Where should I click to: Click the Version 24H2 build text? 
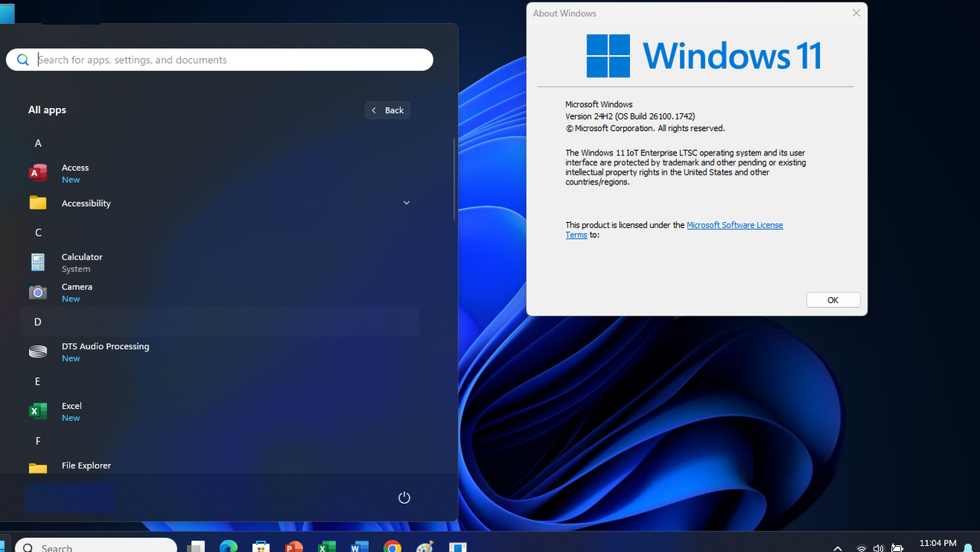[x=629, y=116]
